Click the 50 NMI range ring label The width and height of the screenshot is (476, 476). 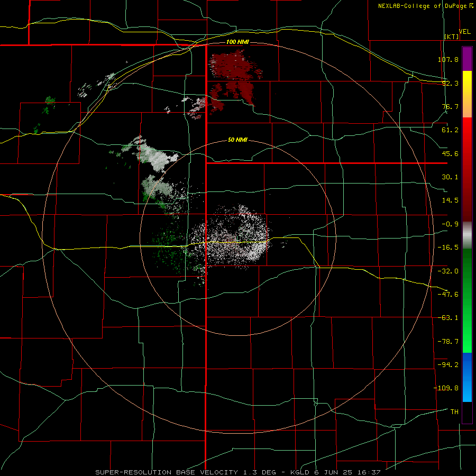point(237,140)
